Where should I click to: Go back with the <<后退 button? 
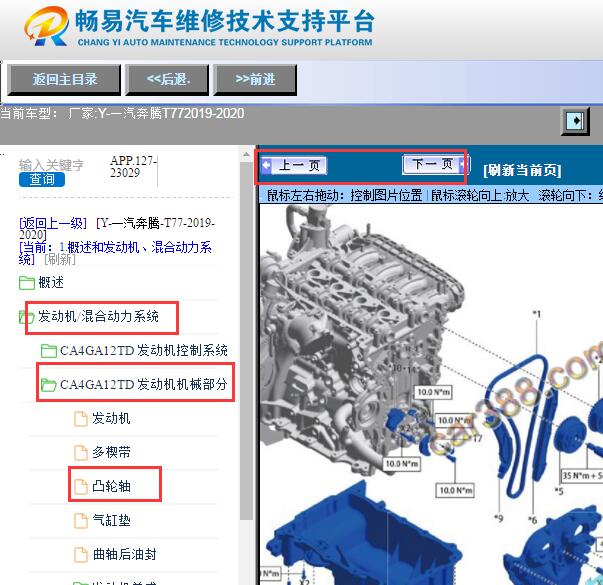(x=167, y=80)
